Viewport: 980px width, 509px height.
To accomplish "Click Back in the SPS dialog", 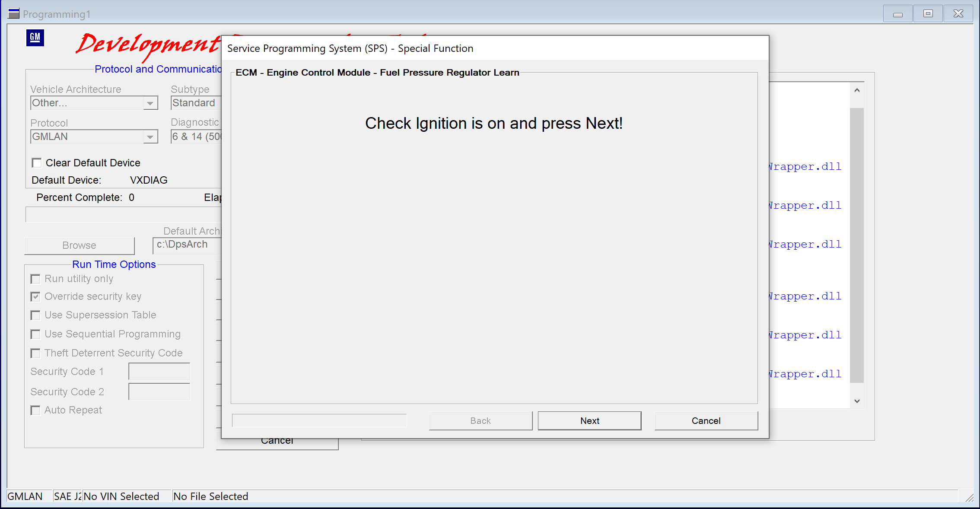I will 480,420.
